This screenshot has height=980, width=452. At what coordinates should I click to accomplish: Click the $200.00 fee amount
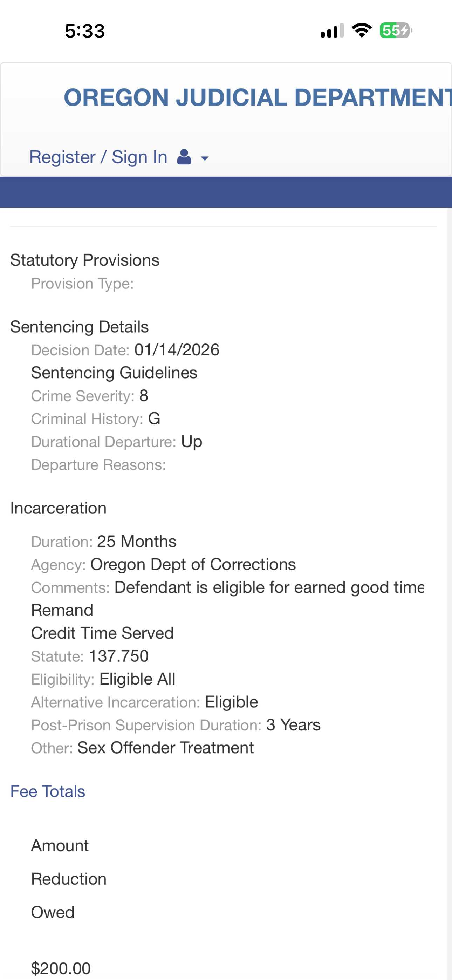click(x=61, y=968)
